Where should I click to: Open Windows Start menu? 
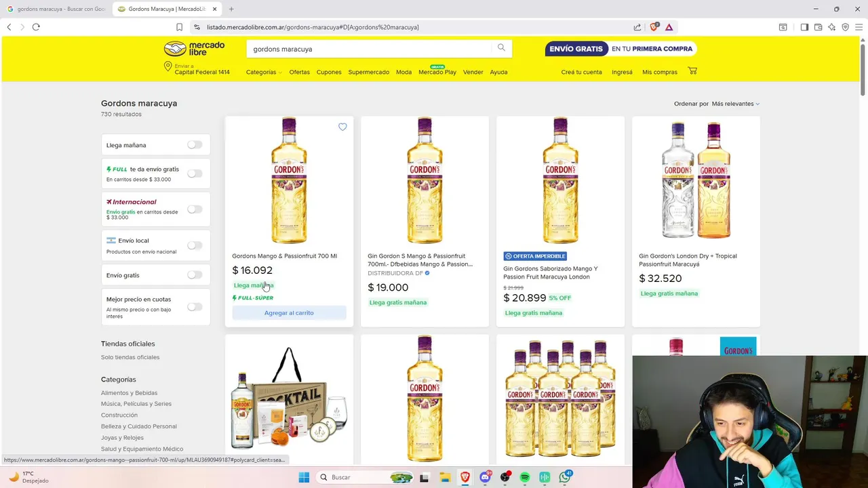[304, 477]
